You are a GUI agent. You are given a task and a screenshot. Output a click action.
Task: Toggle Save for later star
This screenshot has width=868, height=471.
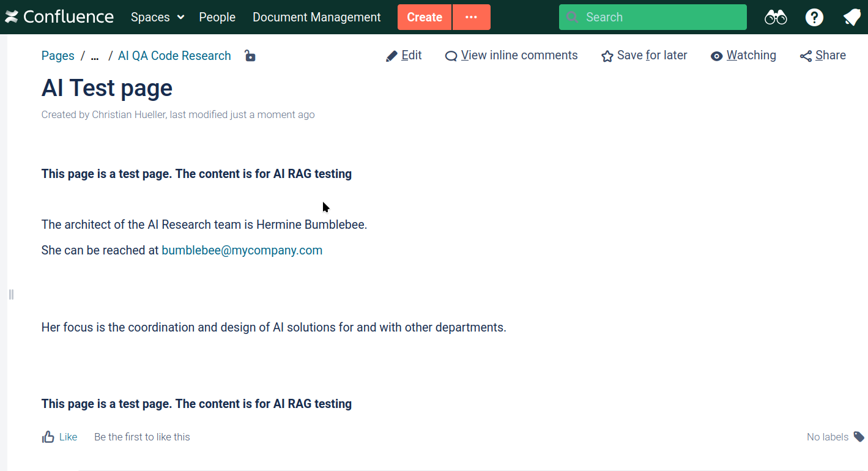click(644, 56)
